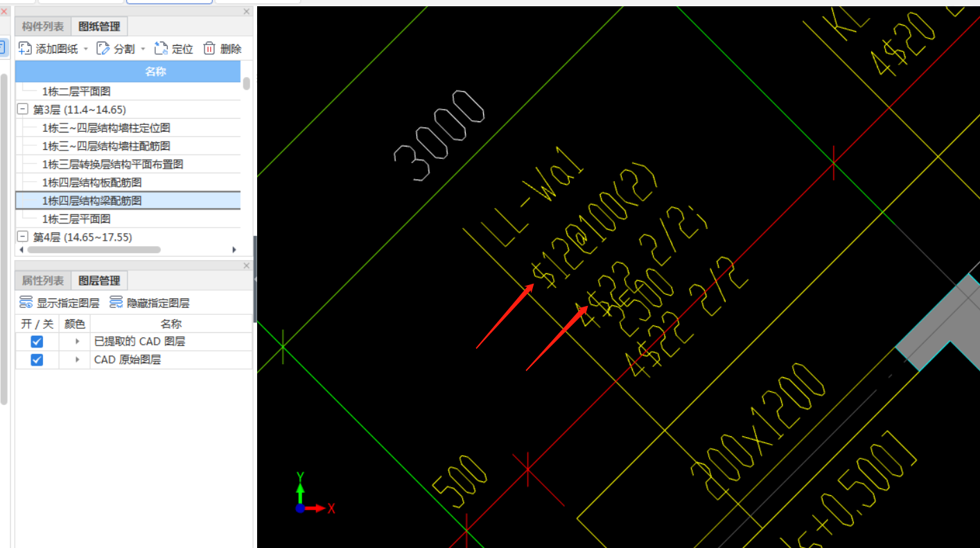Close the layer management panel
Screen dimensions: 980x548
[247, 266]
